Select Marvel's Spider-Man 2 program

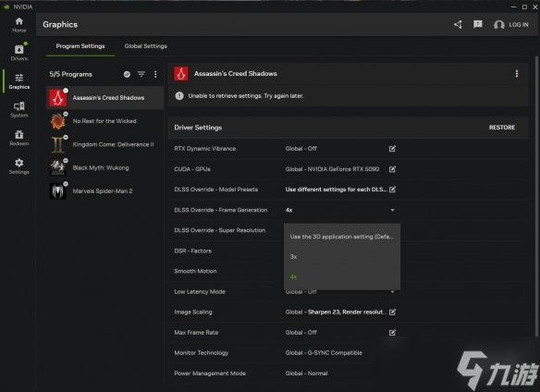click(x=105, y=190)
